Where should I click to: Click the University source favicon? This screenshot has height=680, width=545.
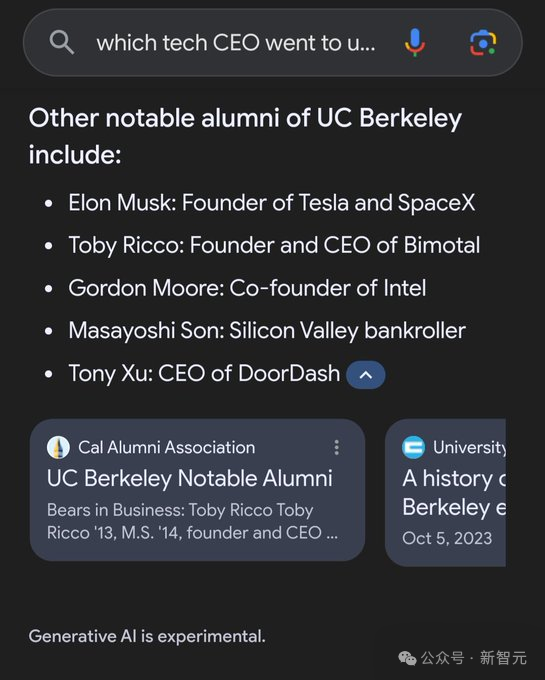413,447
